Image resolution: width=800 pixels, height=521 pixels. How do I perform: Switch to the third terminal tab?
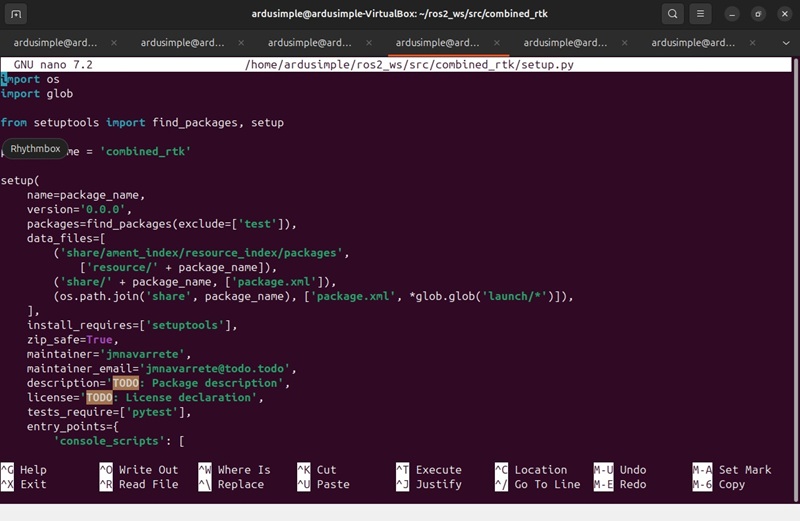point(311,43)
